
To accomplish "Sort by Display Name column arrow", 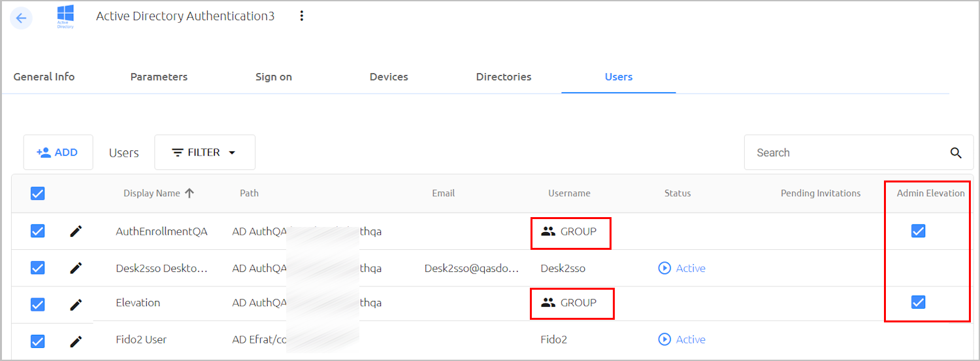I will click(x=189, y=193).
